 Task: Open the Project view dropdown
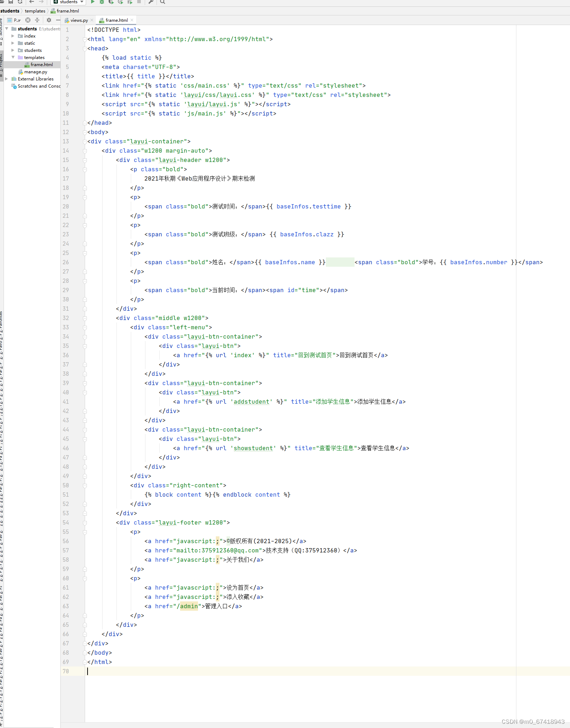pos(14,20)
